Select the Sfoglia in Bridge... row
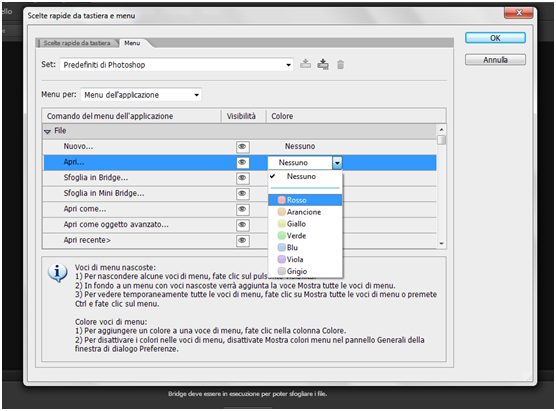This screenshot has height=411, width=556. [240, 178]
